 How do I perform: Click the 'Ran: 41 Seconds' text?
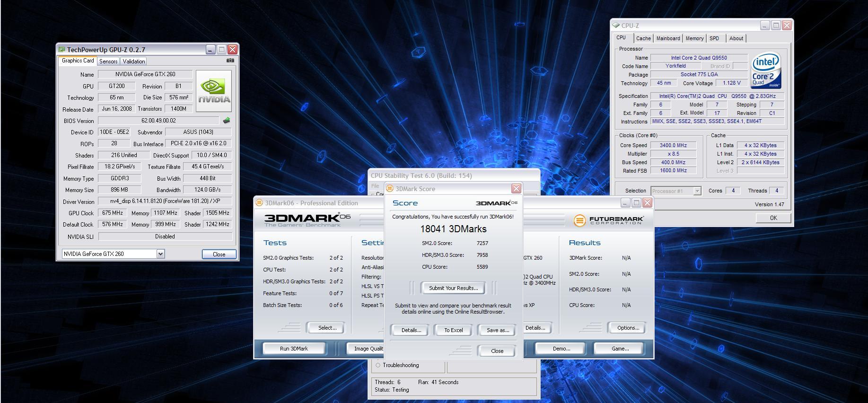pos(438,382)
